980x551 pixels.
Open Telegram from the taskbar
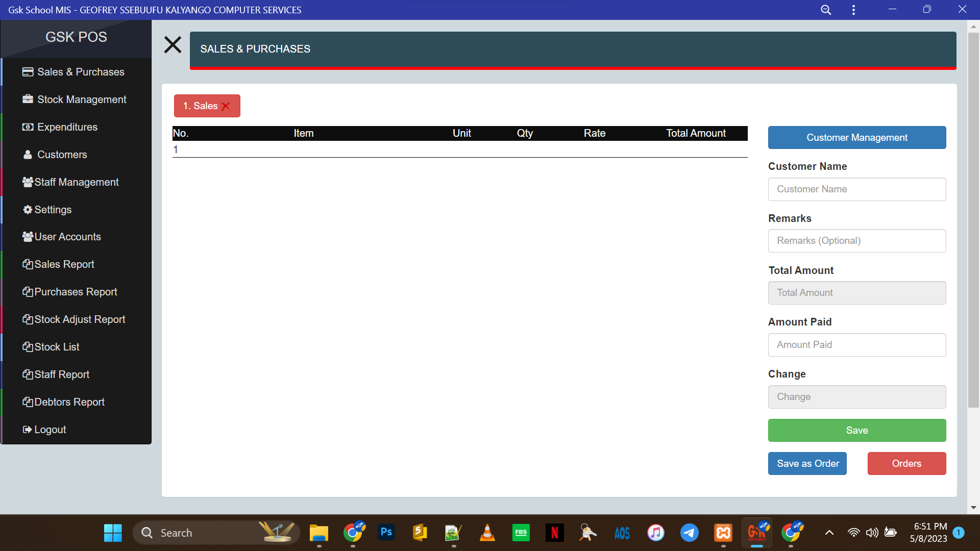click(x=689, y=533)
